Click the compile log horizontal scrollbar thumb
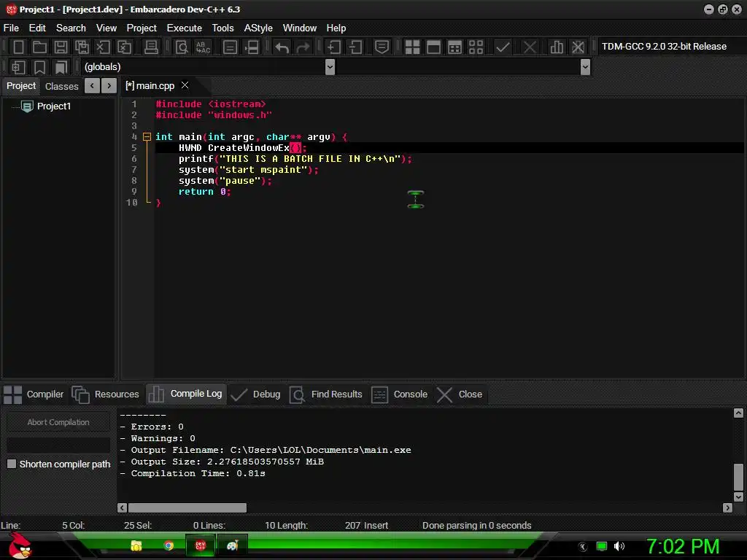This screenshot has width=747, height=560. point(187,507)
